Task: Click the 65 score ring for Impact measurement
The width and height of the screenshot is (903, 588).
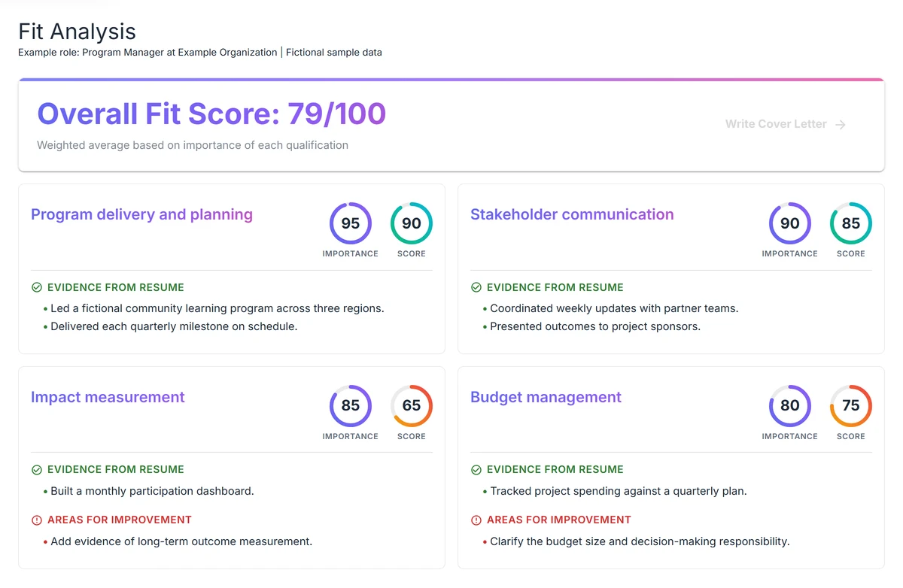Action: [x=412, y=406]
